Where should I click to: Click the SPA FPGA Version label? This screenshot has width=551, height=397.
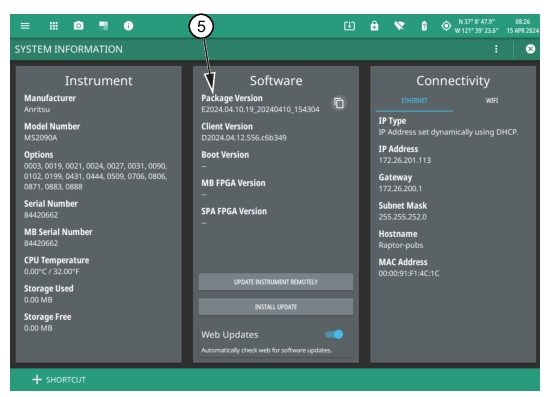pos(234,211)
